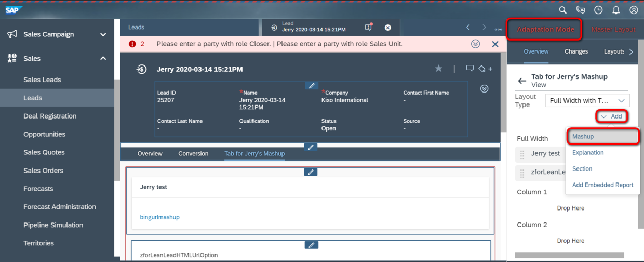Switch to Layouts tab
Image resolution: width=644 pixels, height=262 pixels.
pos(614,51)
